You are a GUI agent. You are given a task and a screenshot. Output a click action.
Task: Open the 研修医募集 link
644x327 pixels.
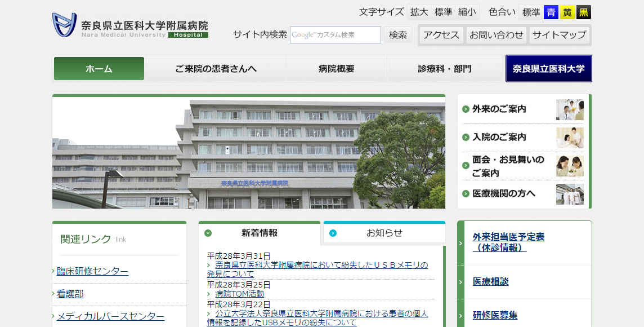(x=495, y=316)
